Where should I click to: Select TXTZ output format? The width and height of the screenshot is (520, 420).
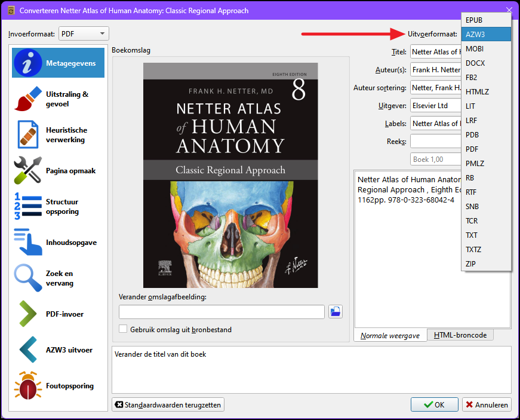[x=486, y=250]
